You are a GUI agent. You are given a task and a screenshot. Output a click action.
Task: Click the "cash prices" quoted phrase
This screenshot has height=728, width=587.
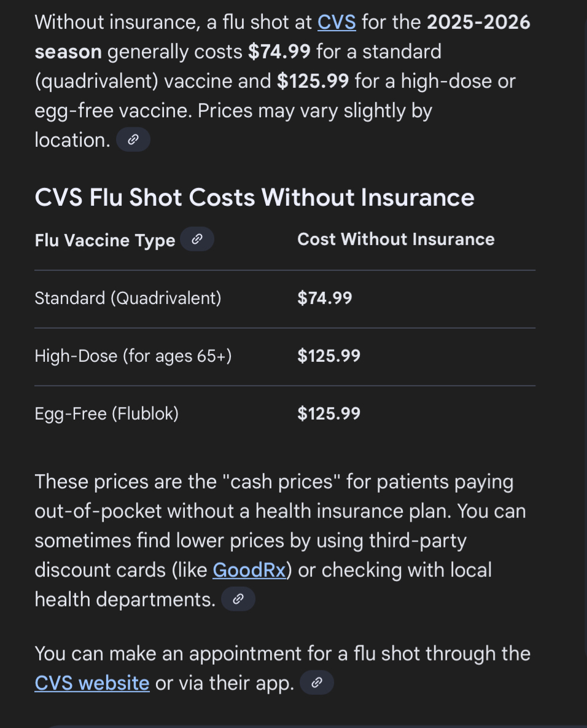(282, 482)
